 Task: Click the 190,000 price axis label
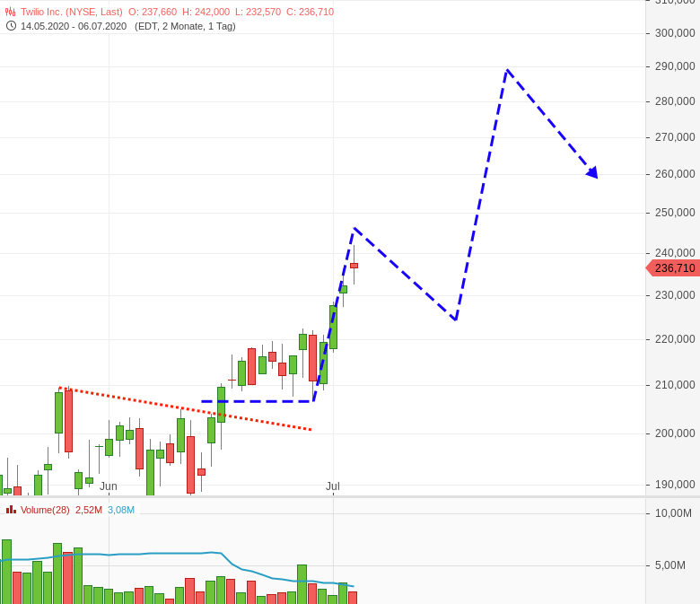coord(675,485)
